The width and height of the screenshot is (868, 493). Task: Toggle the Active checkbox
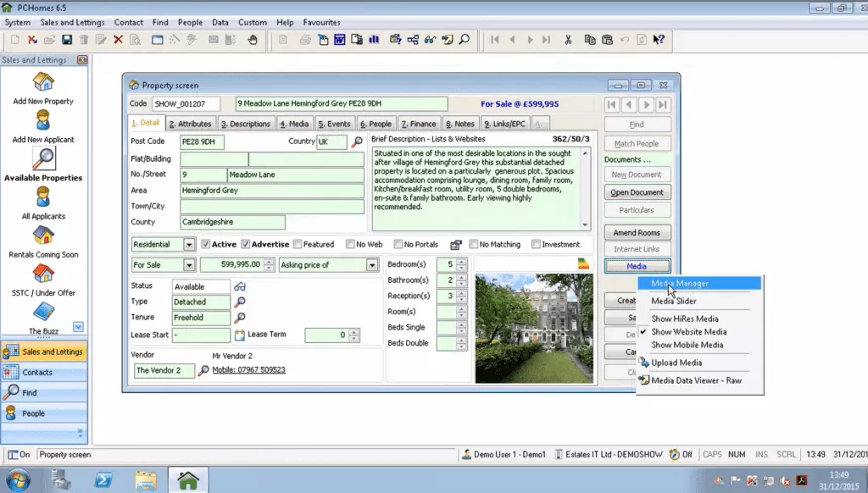pyautogui.click(x=206, y=244)
